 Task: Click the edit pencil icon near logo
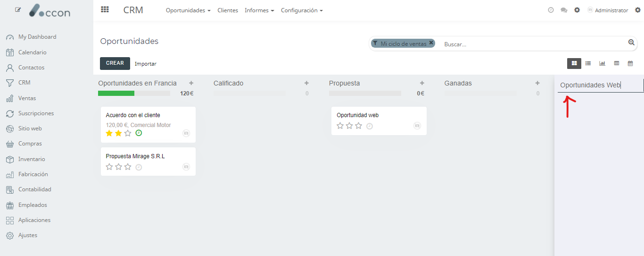point(18,9)
